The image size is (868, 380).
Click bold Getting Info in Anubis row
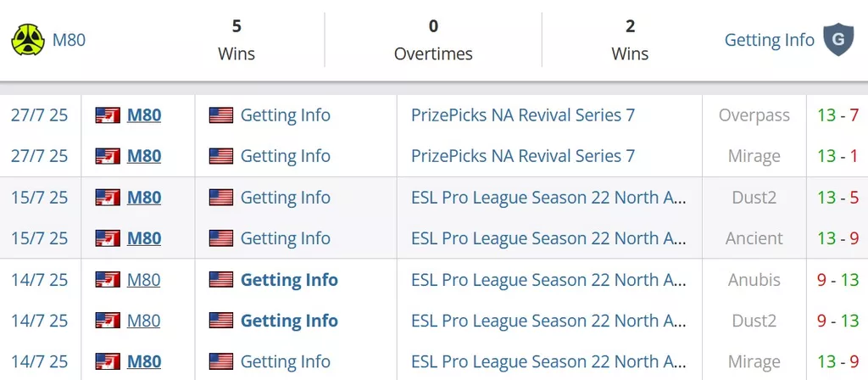(289, 280)
